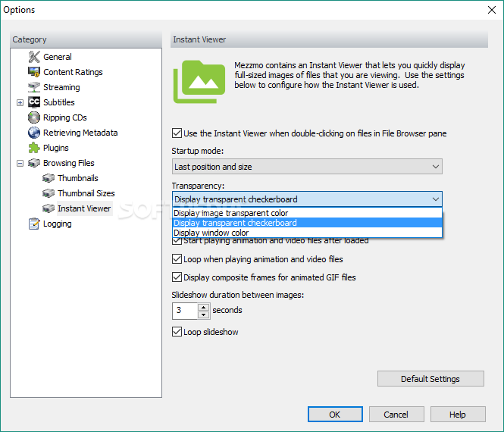Click the Streaming icon

point(34,87)
